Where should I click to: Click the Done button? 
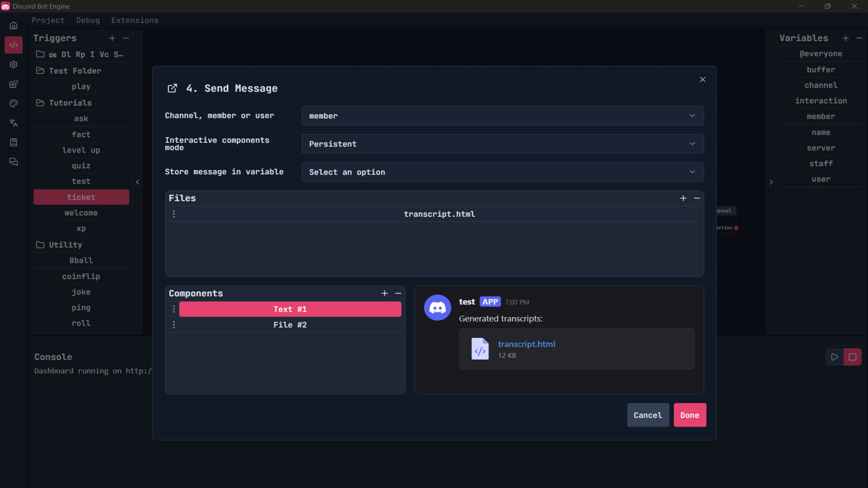point(689,415)
